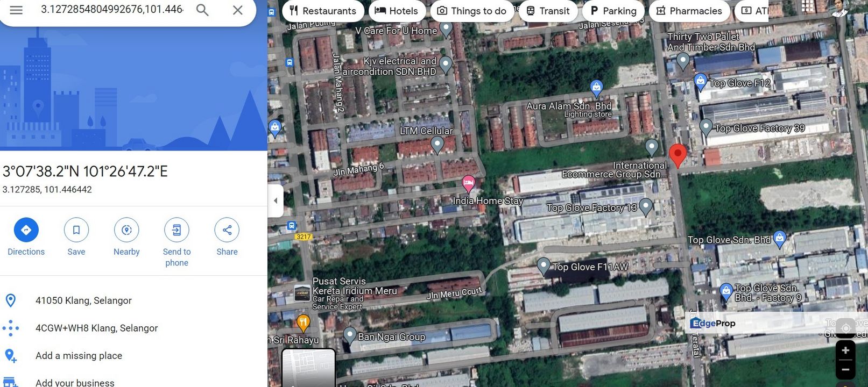Image resolution: width=868 pixels, height=387 pixels.
Task: Click the coordinates text 3.127285, 101.446442
Action: (47, 190)
